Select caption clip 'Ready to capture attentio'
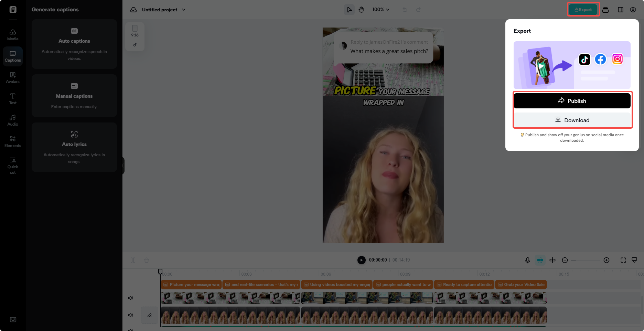This screenshot has height=331, width=644. [464, 285]
